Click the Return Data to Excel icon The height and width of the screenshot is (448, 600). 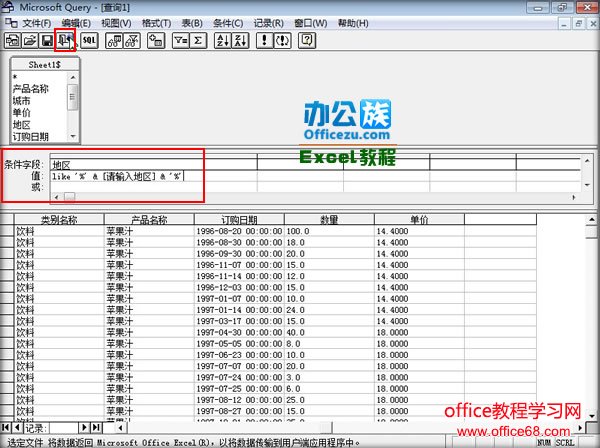tap(65, 41)
